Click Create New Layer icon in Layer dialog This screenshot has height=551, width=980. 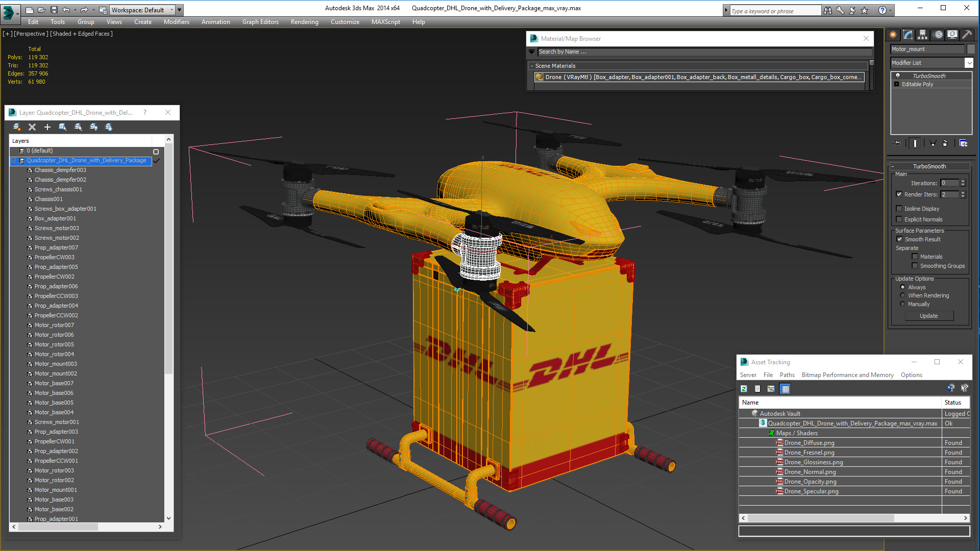click(x=17, y=127)
